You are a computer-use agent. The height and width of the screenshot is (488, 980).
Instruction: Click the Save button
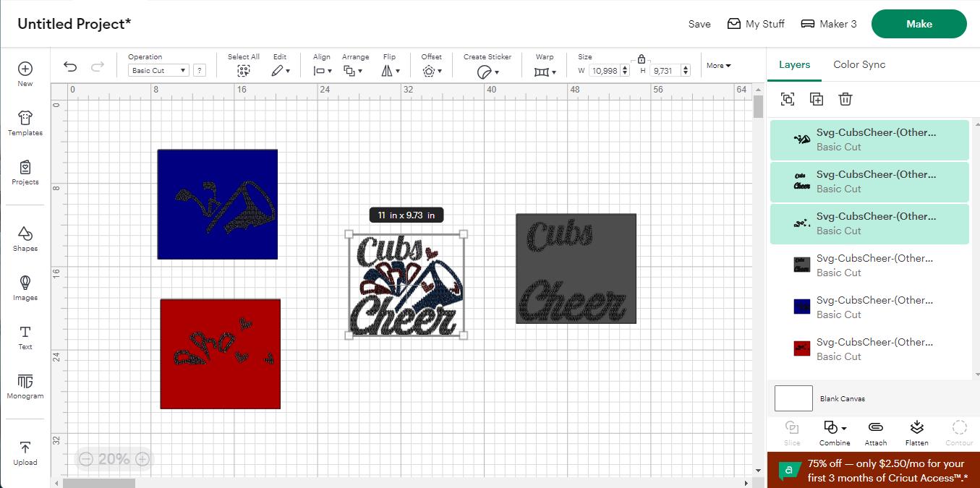pos(699,24)
